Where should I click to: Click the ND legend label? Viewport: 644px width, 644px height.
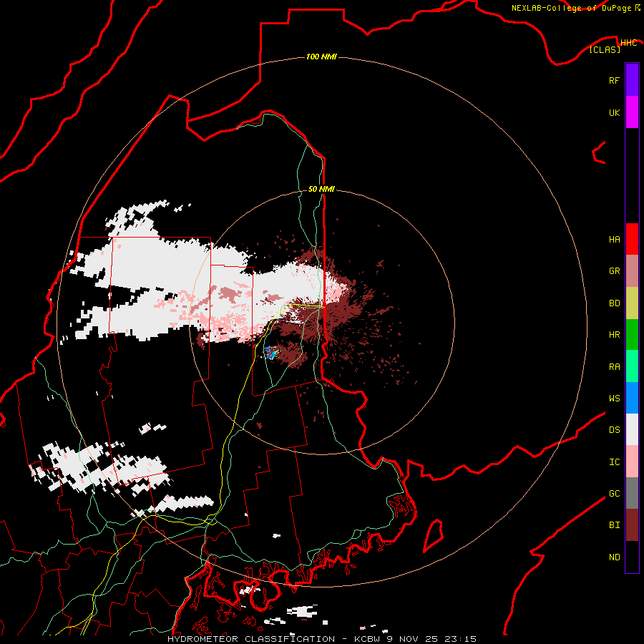pos(614,557)
